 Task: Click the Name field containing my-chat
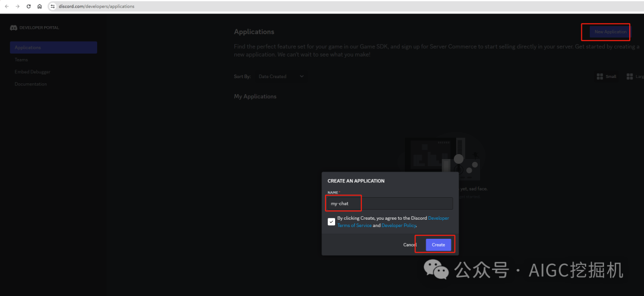pyautogui.click(x=389, y=203)
